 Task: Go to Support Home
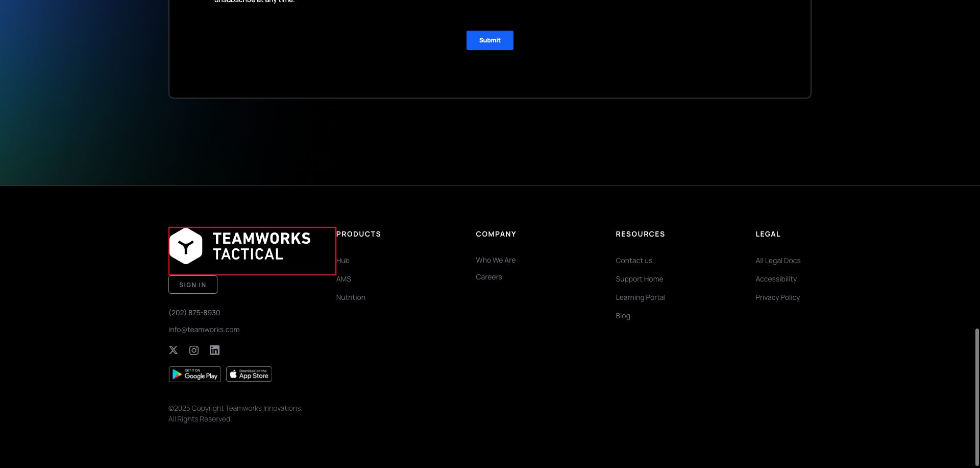point(639,278)
